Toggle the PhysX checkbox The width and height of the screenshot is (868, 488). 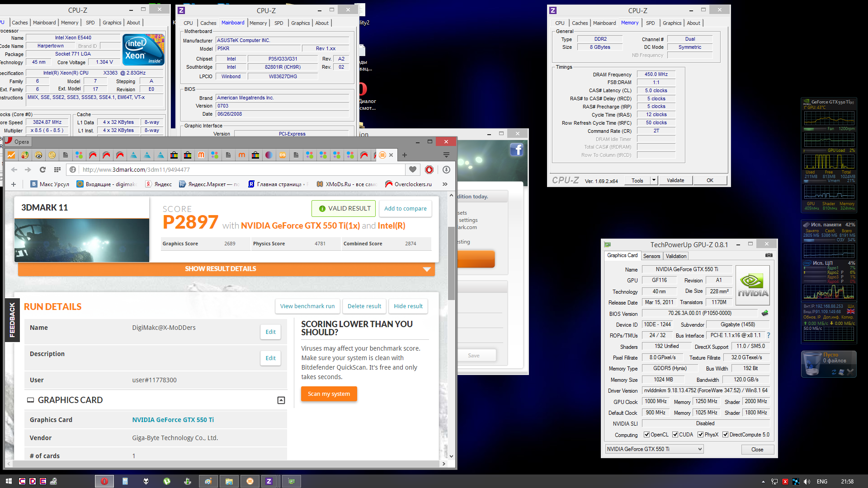[x=700, y=435]
